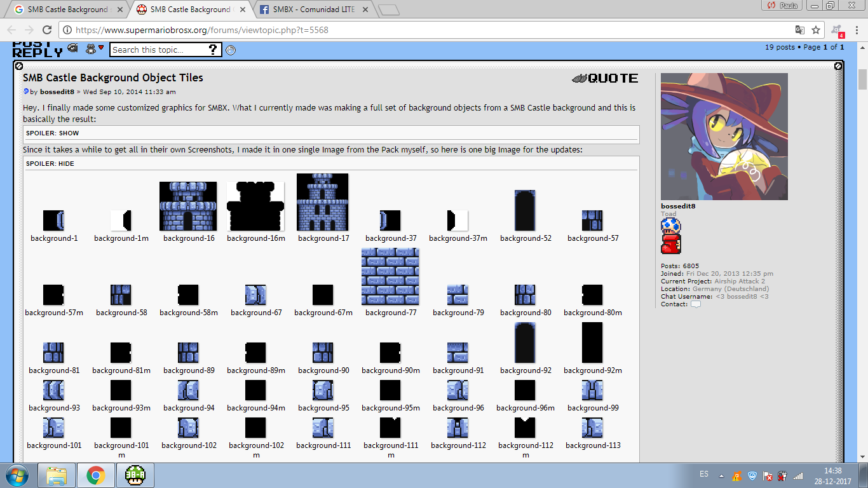Click the '19 posts • Page 1 of 1' text

pos(804,47)
